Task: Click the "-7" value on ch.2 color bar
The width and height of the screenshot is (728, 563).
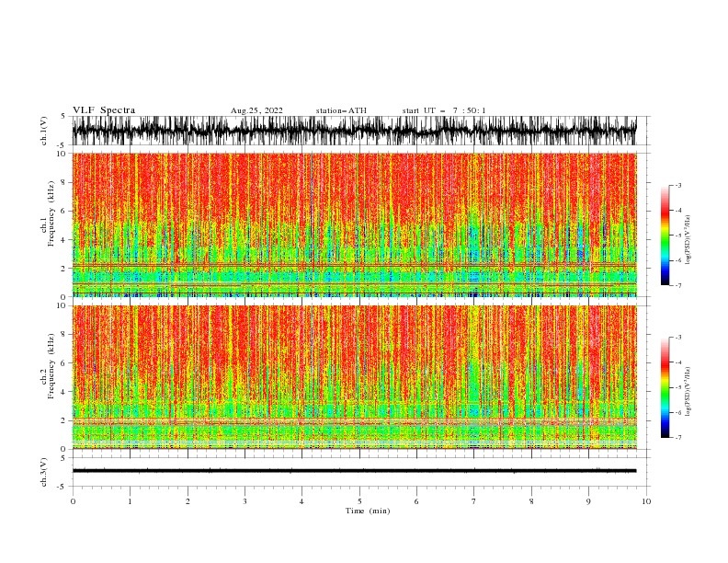Action: coord(678,437)
